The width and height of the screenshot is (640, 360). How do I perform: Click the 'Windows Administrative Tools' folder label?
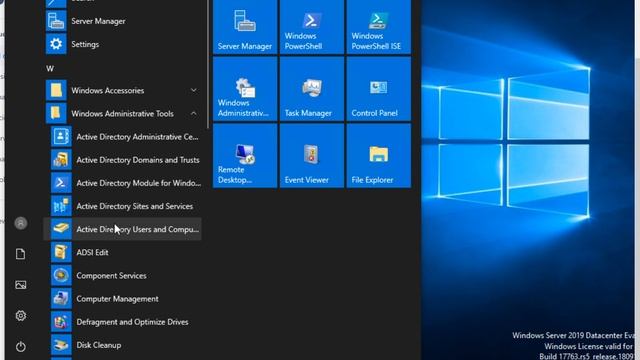pyautogui.click(x=122, y=113)
